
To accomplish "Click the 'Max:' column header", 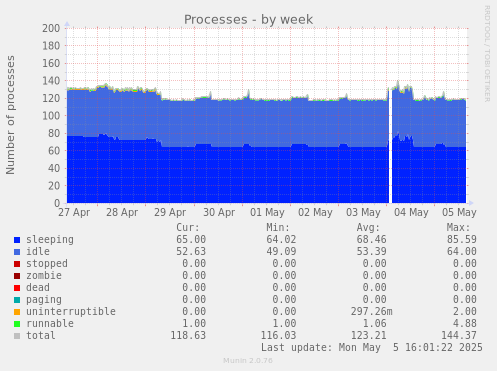I will 458,228.
